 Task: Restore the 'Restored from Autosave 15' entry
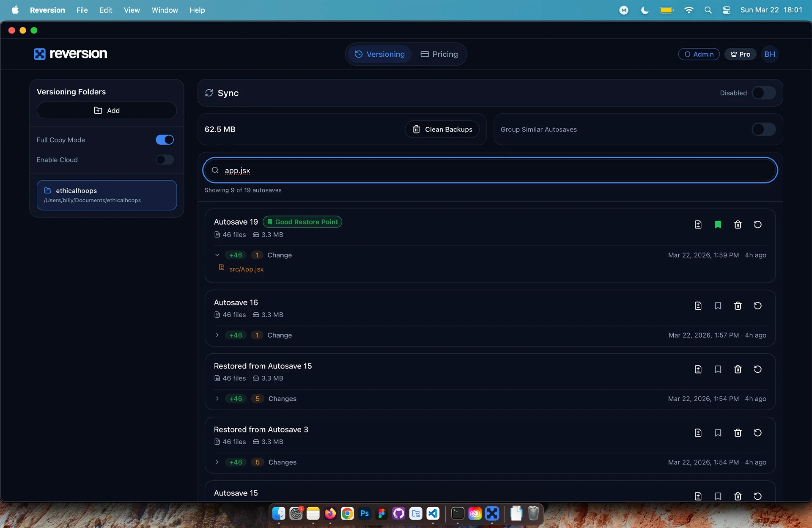[x=757, y=369]
